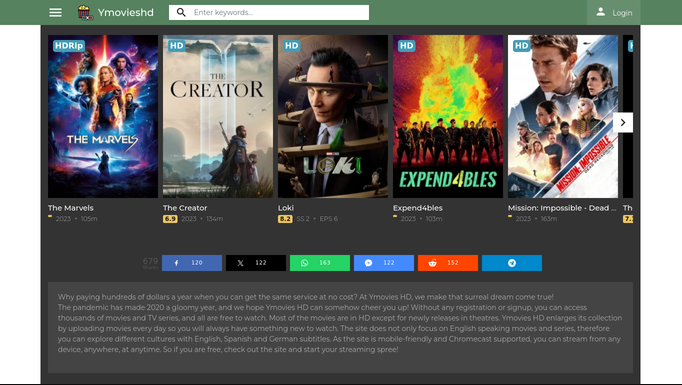The height and width of the screenshot is (385, 682).
Task: Click the Expend4bles title link
Action: point(418,208)
